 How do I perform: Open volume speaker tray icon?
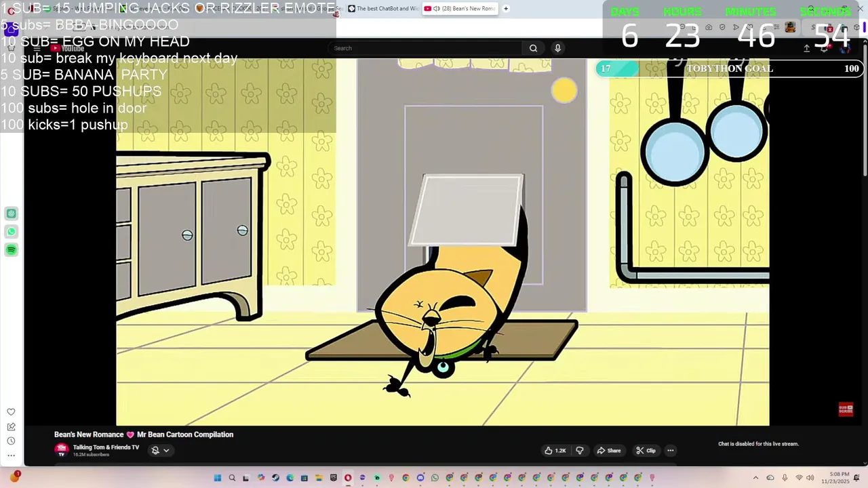point(810,478)
